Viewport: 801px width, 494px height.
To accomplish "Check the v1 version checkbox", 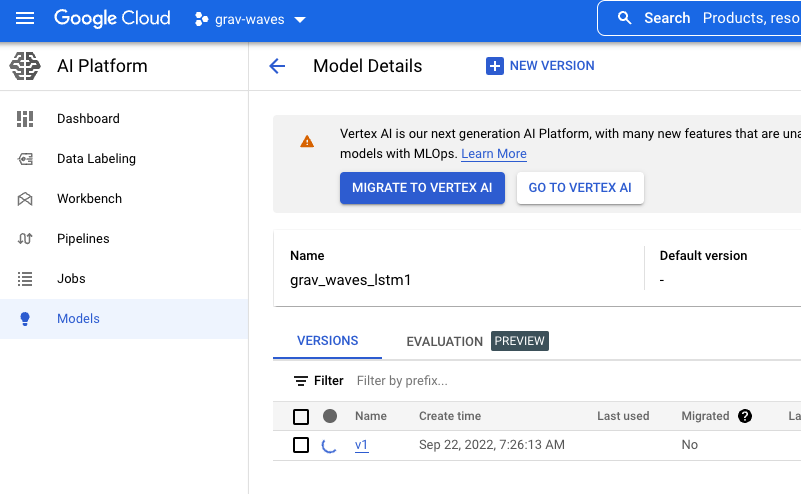I will 301,445.
